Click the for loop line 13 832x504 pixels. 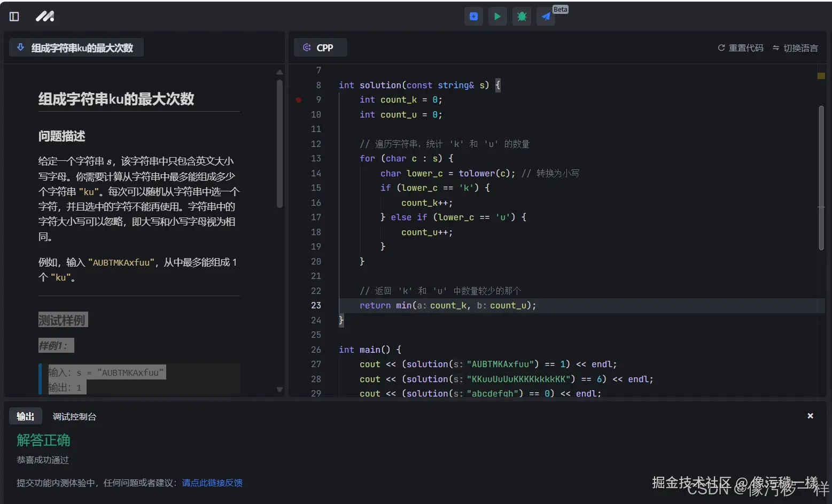coord(407,158)
